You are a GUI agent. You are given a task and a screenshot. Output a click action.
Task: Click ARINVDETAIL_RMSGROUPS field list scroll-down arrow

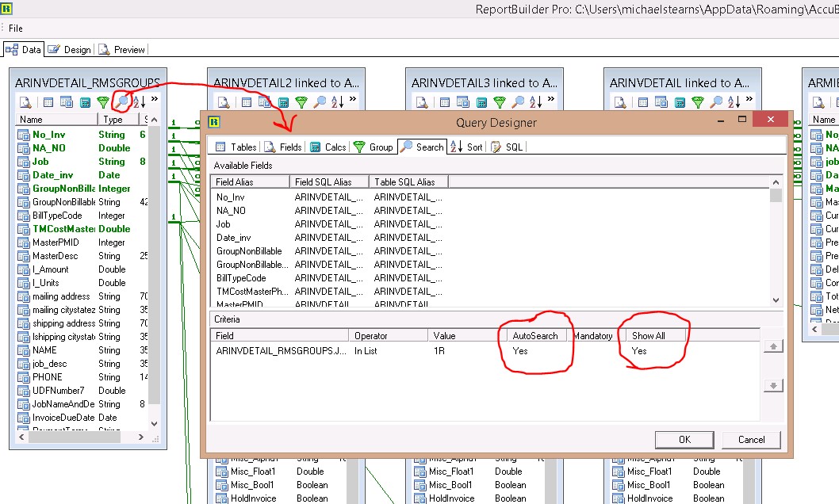click(x=154, y=424)
